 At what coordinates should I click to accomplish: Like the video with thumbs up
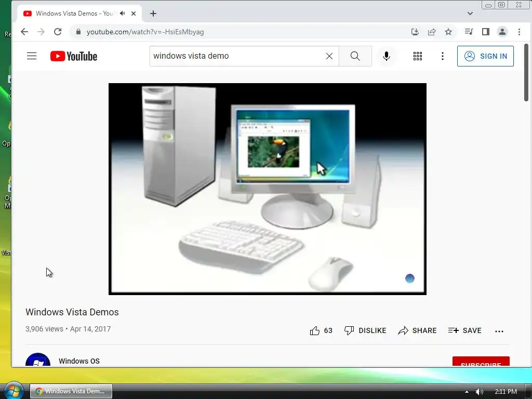[314, 330]
